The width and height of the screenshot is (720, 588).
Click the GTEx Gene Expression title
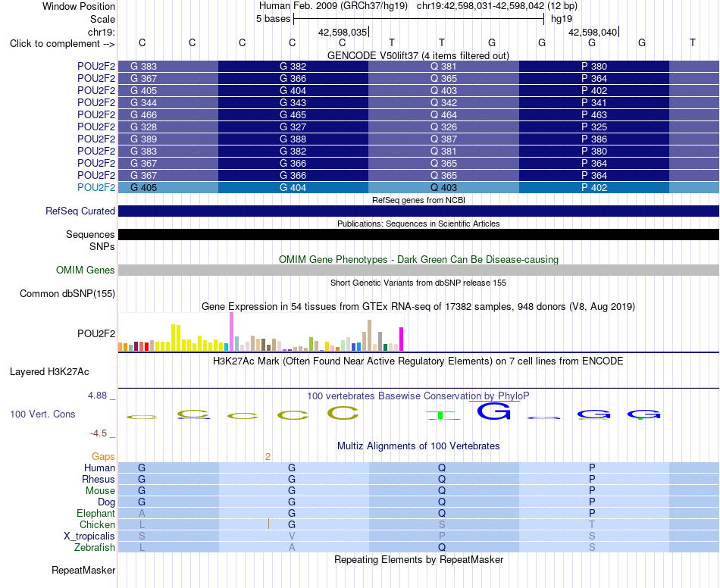click(418, 306)
